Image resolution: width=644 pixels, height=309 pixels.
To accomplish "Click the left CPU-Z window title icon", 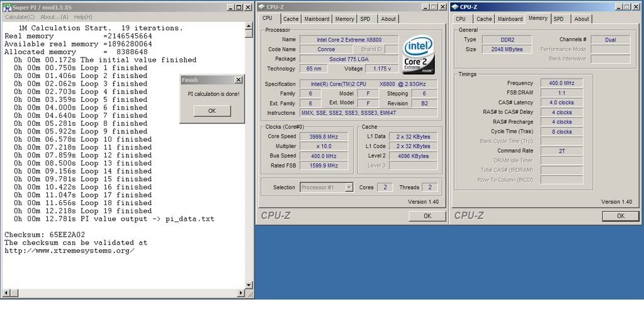I will click(x=262, y=7).
